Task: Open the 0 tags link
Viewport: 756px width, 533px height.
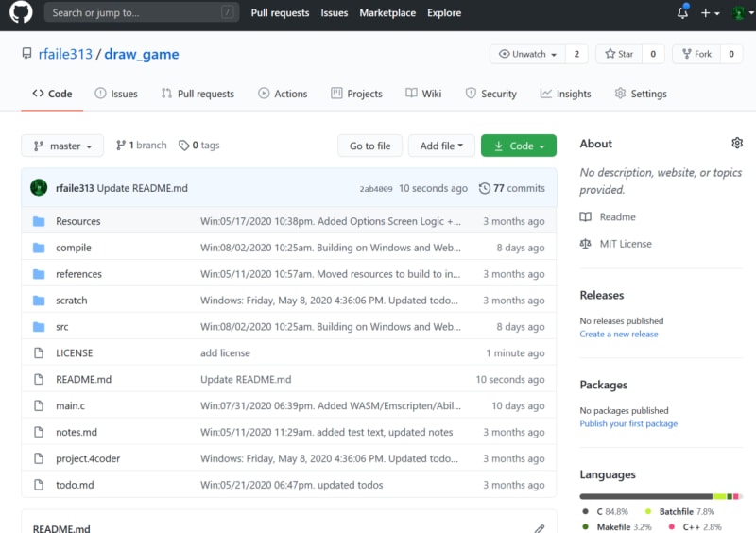Action: [x=199, y=146]
